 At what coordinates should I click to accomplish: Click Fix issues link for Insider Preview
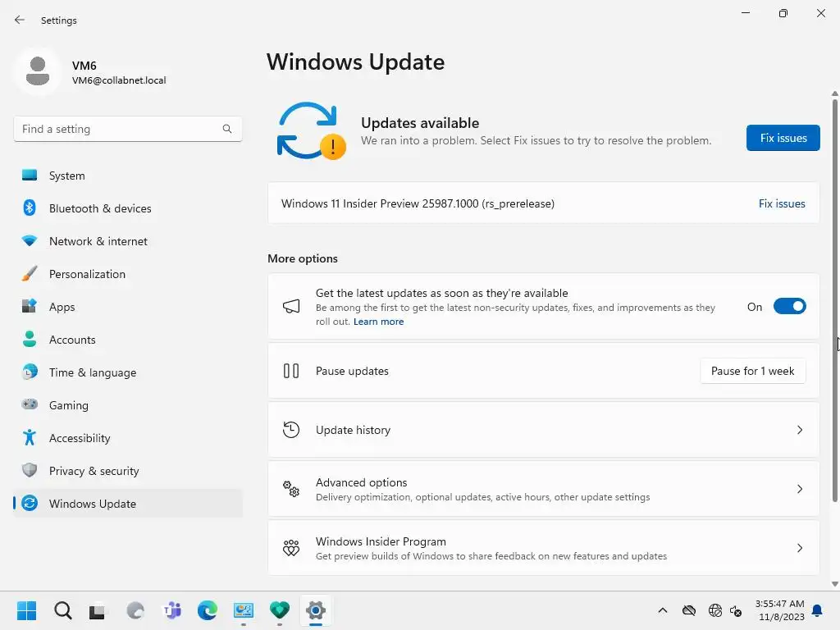782,203
